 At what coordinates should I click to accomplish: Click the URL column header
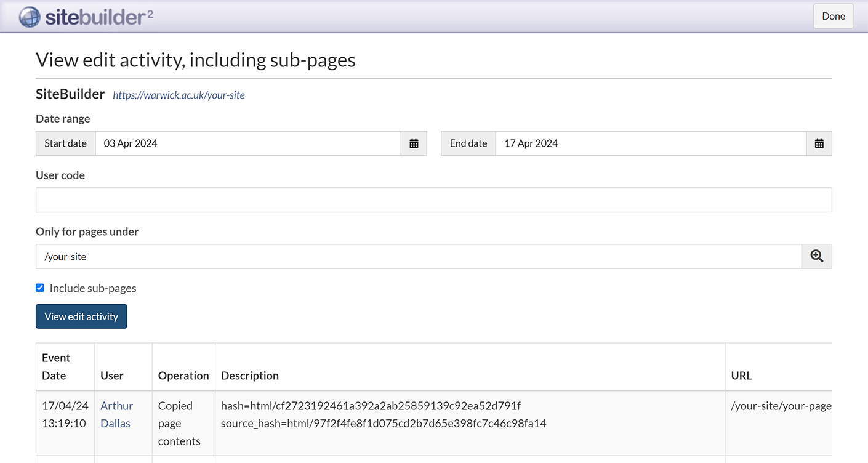click(741, 376)
